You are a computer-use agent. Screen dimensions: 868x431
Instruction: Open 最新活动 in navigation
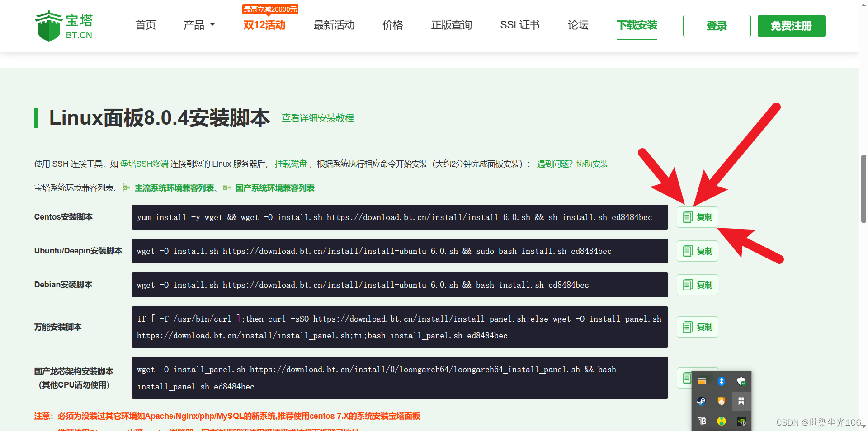click(x=334, y=25)
